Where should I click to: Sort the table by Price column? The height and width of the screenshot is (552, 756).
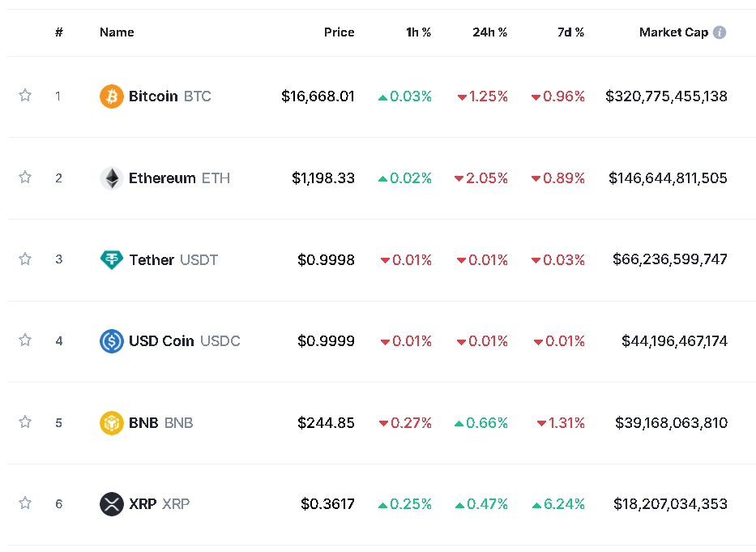(x=339, y=32)
